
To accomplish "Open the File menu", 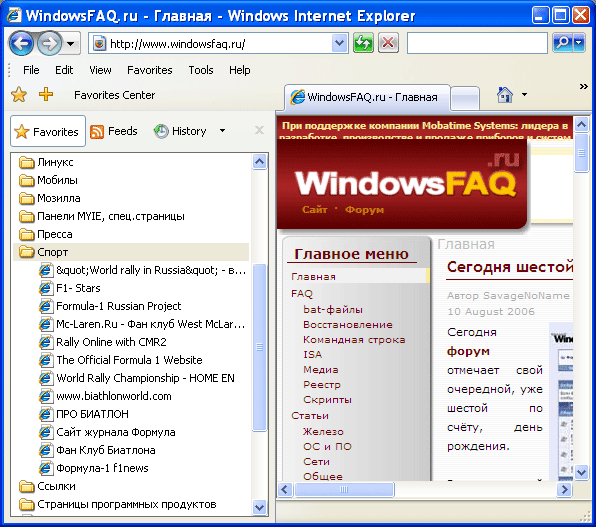I will click(31, 70).
